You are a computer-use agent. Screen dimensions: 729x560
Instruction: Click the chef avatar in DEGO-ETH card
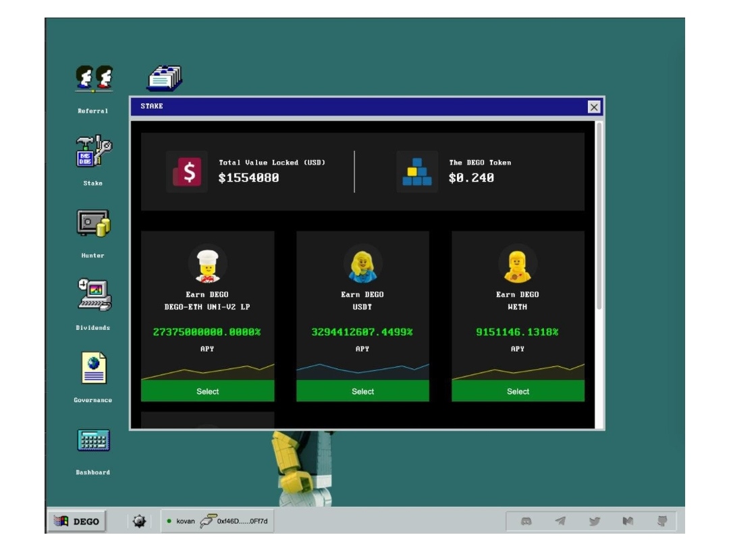(x=207, y=264)
